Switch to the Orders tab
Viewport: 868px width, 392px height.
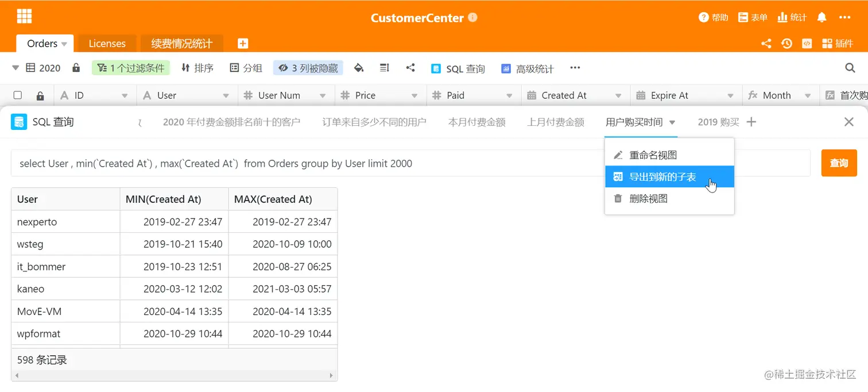click(x=42, y=44)
